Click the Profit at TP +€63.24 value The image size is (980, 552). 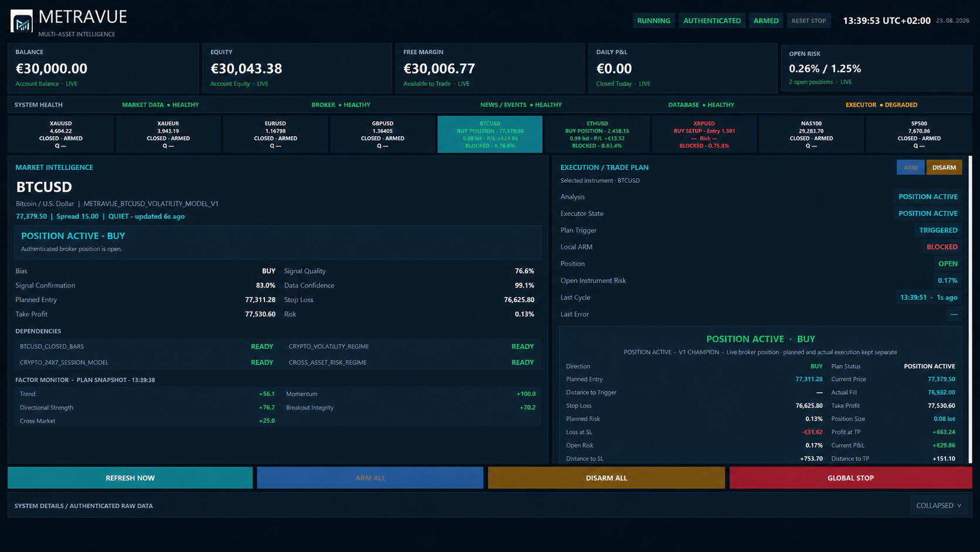pos(944,432)
